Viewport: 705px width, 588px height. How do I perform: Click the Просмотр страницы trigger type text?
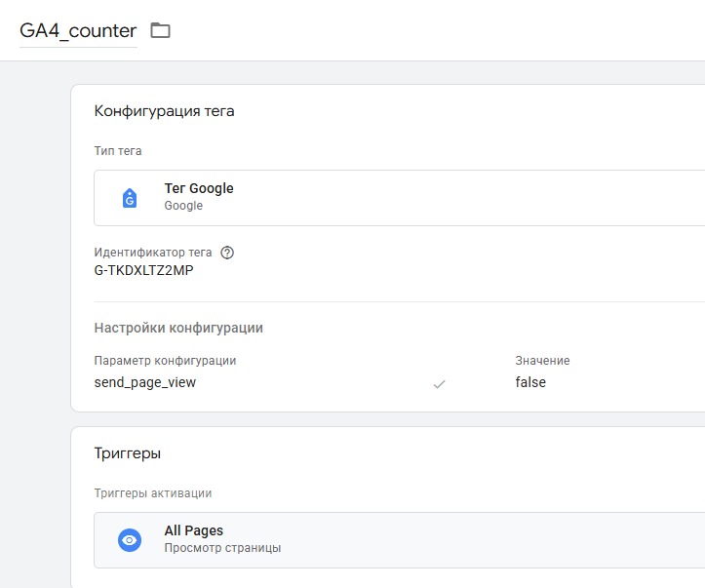coord(222,548)
